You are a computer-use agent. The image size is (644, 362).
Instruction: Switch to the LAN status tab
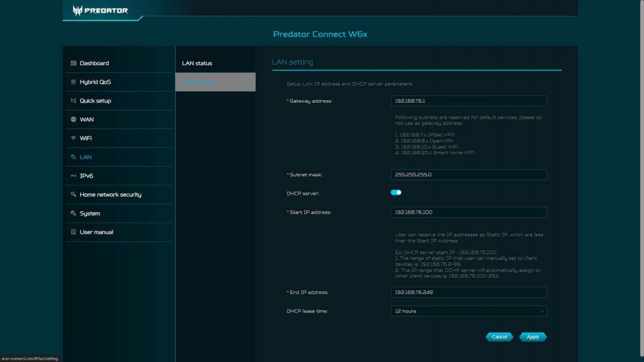198,63
